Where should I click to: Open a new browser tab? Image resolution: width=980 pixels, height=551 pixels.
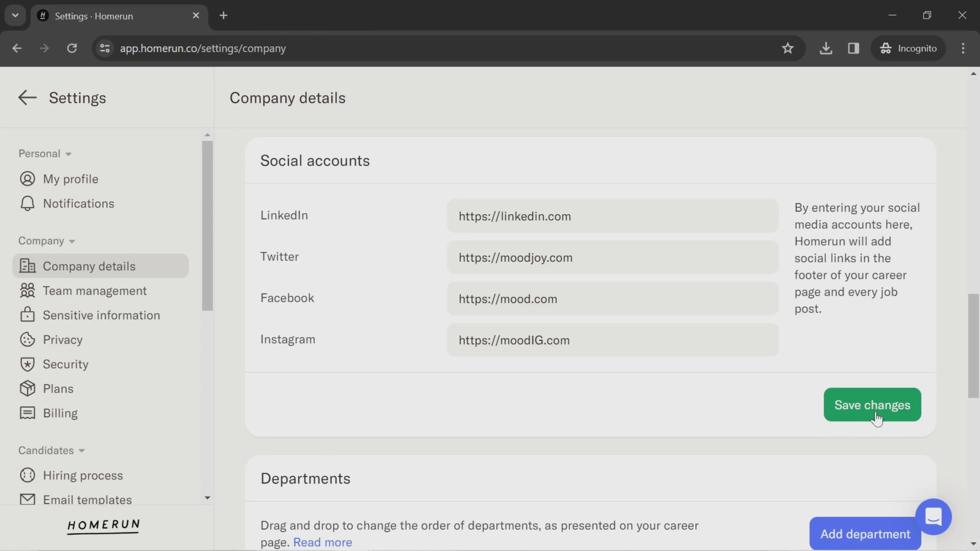(x=223, y=16)
